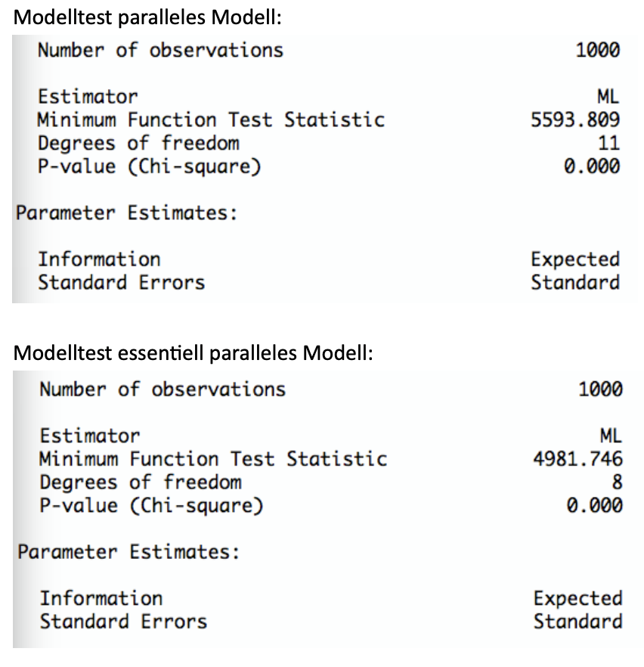This screenshot has height=667, width=644.
Task: Click 'Minimum Function Test Statistic' in first output
Action: (x=211, y=119)
